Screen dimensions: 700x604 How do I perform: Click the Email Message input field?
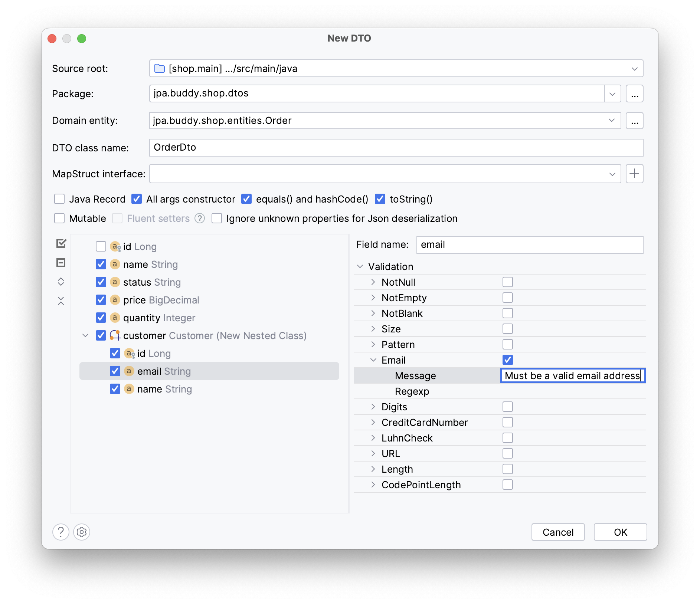(573, 375)
